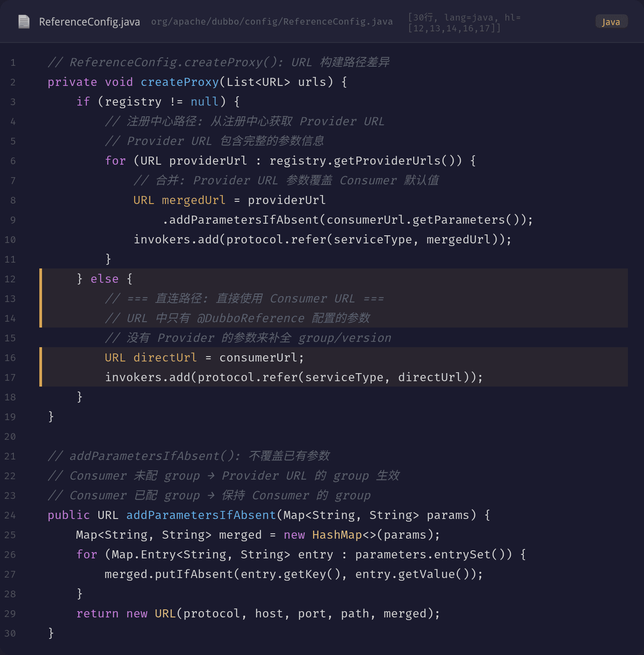Click line number 20 on the blank line
Image resolution: width=644 pixels, height=655 pixels.
10,437
